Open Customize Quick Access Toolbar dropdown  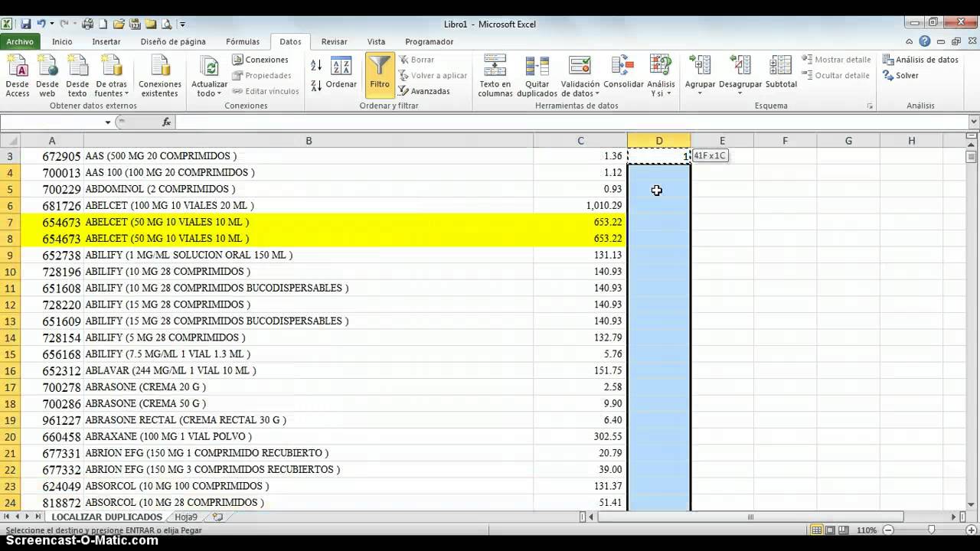tap(183, 24)
